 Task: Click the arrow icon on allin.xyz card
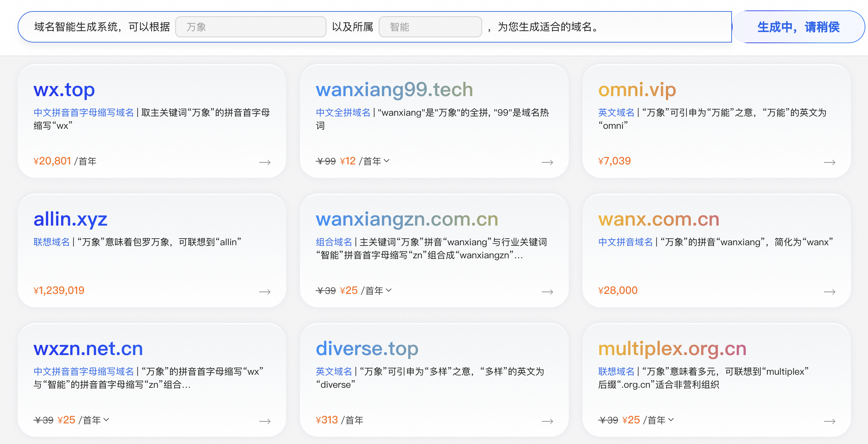point(265,292)
